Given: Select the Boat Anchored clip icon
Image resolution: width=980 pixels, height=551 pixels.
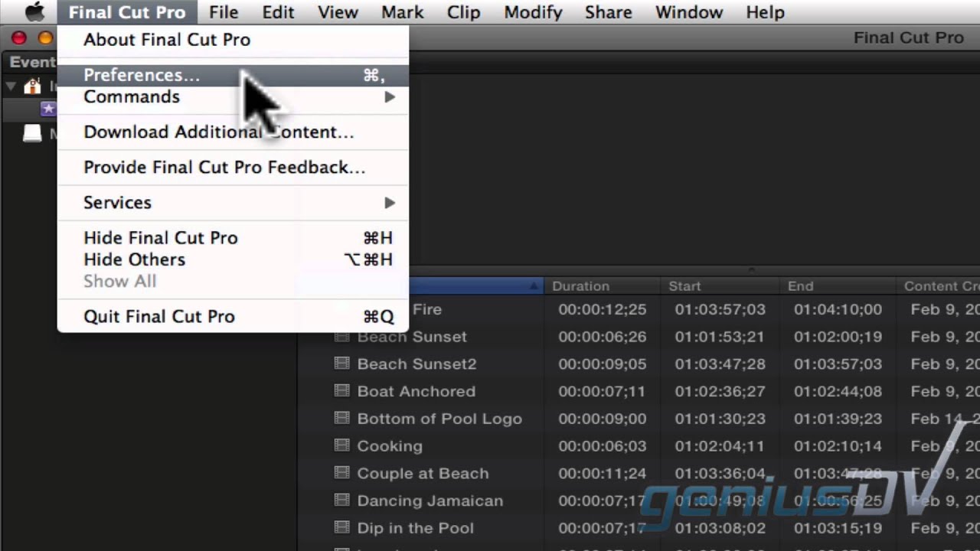Looking at the screenshot, I should [x=341, y=391].
